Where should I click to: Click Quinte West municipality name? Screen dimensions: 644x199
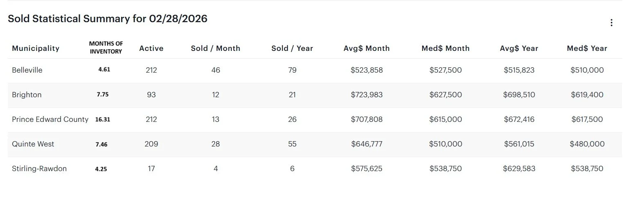tap(33, 144)
